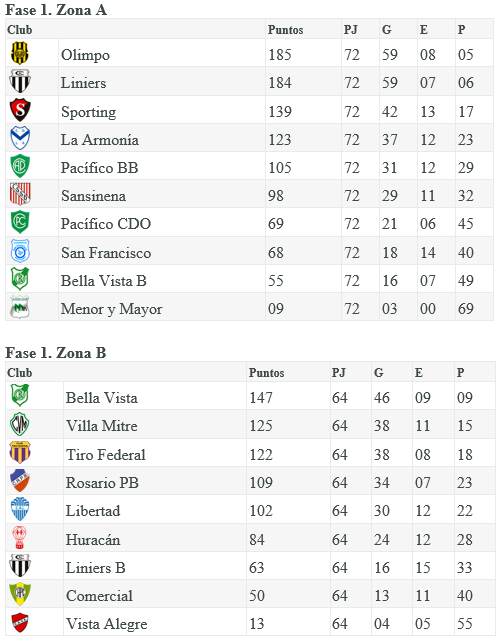Click the Comercial yellow-green crest
The width and height of the screenshot is (501, 641).
point(20,594)
